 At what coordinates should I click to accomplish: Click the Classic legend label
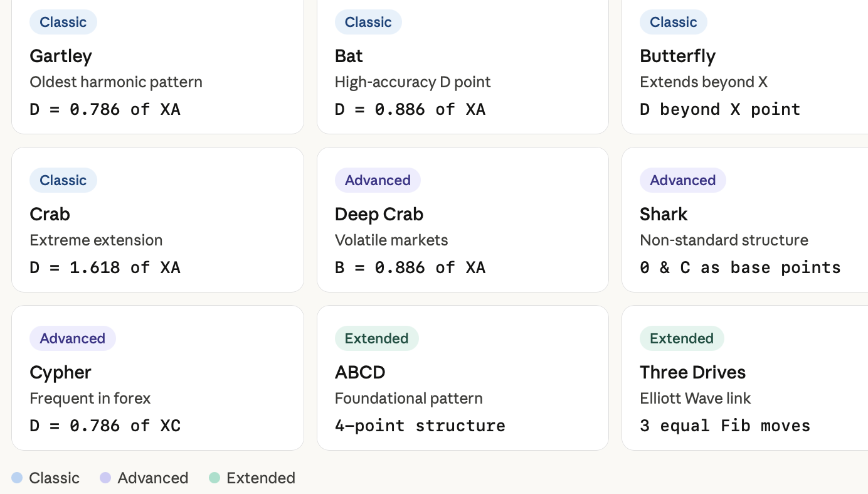(x=55, y=478)
